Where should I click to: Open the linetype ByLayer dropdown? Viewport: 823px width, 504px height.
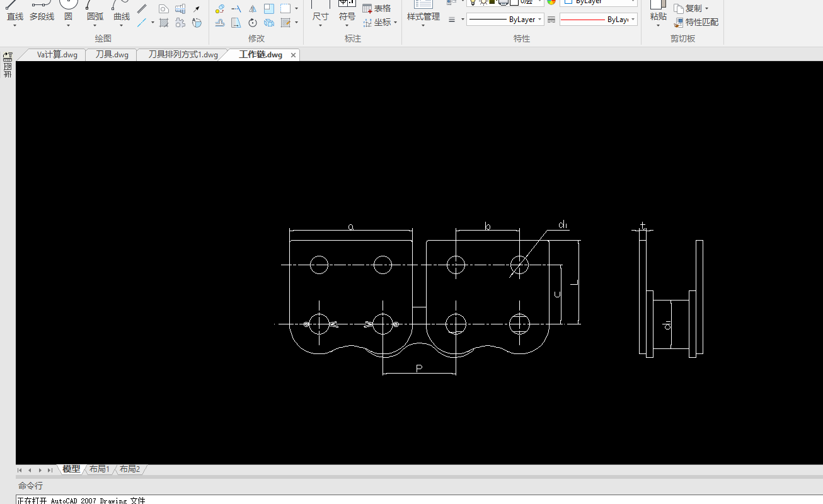505,20
